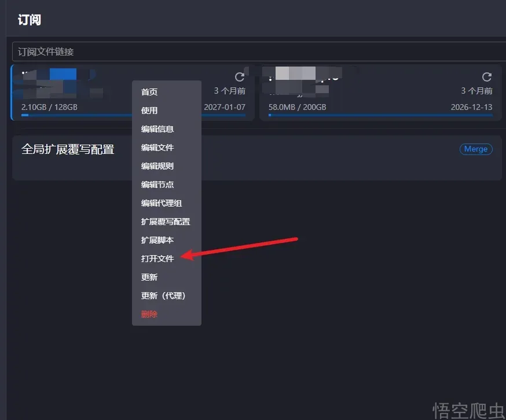Screen dimensions: 506x420
Task: Click refresh icon on the 200GB subscription
Action: tap(487, 77)
